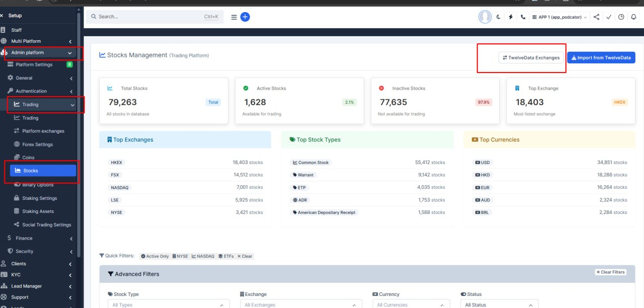Image resolution: width=644 pixels, height=308 pixels.
Task: Open the user avatar profile
Action: 485,17
